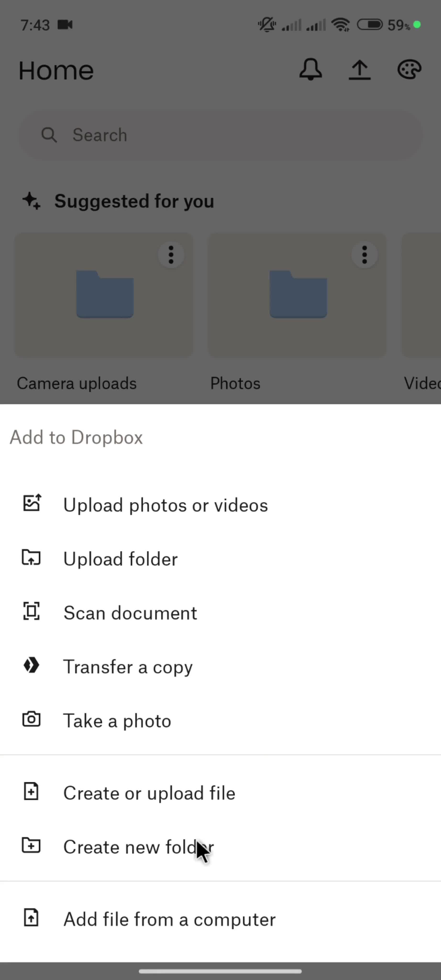Viewport: 441px width, 980px height.
Task: Open the Camera uploads folder thumbnail
Action: [103, 295]
